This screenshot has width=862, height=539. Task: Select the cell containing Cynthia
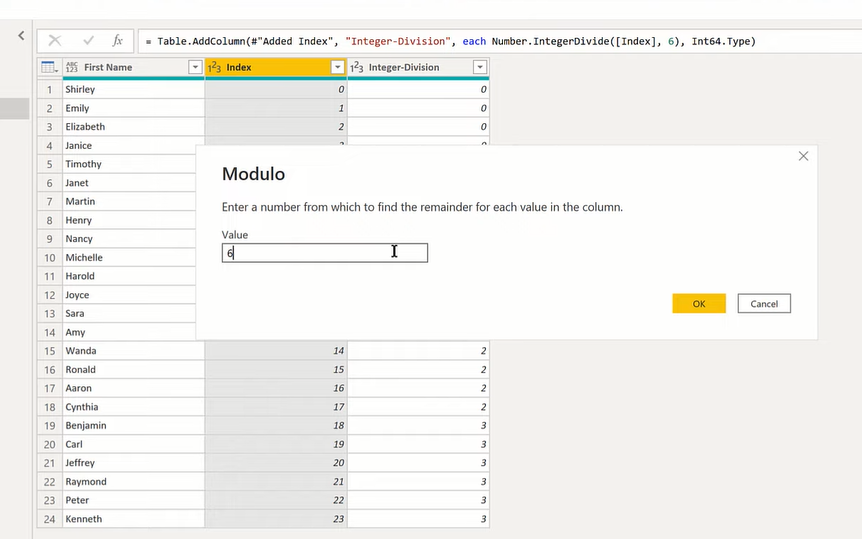(x=134, y=407)
